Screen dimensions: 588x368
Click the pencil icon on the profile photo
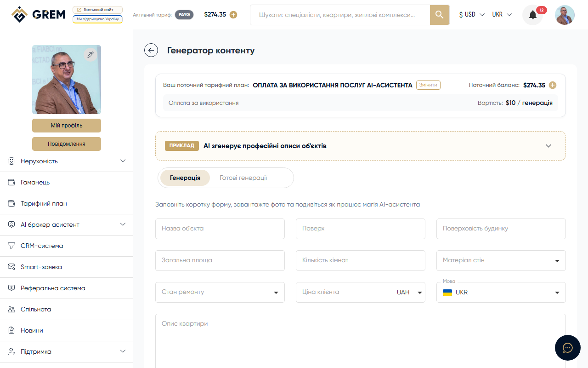[90, 54]
